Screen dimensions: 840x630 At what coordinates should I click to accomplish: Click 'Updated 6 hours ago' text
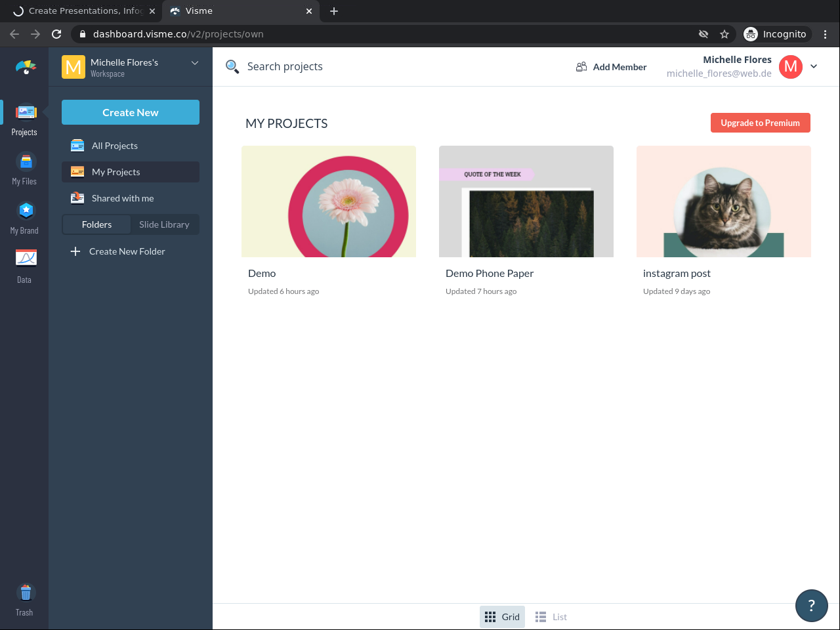283,291
